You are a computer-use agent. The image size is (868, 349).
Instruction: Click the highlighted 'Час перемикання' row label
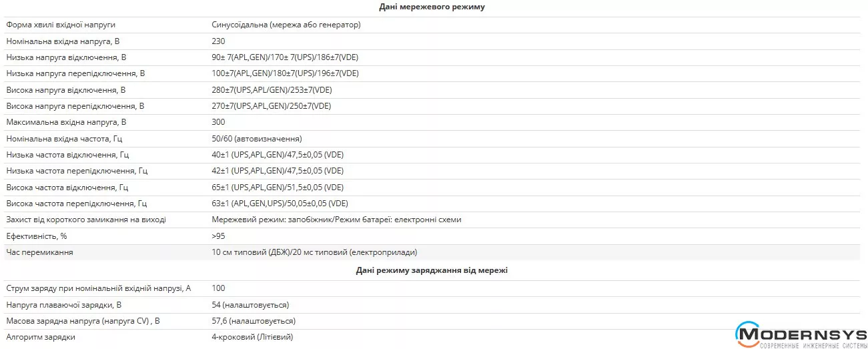click(x=39, y=252)
